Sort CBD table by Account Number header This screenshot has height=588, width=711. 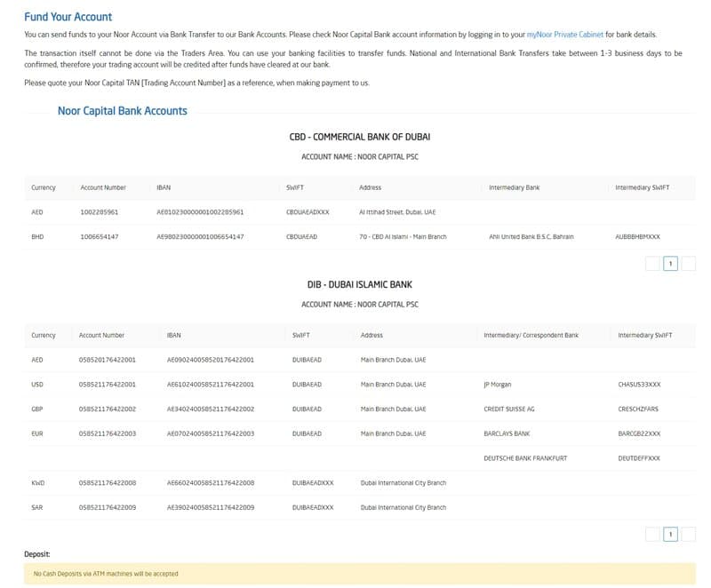pos(103,187)
